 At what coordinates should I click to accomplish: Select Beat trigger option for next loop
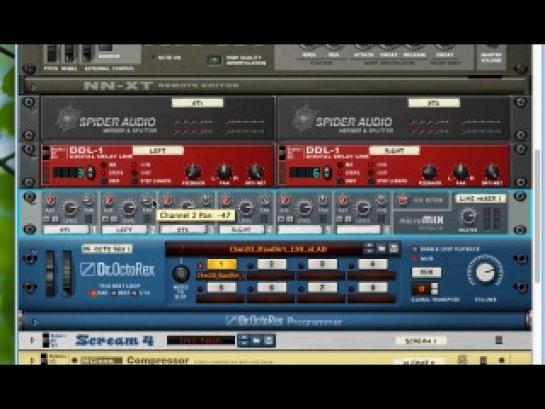pyautogui.click(x=114, y=293)
